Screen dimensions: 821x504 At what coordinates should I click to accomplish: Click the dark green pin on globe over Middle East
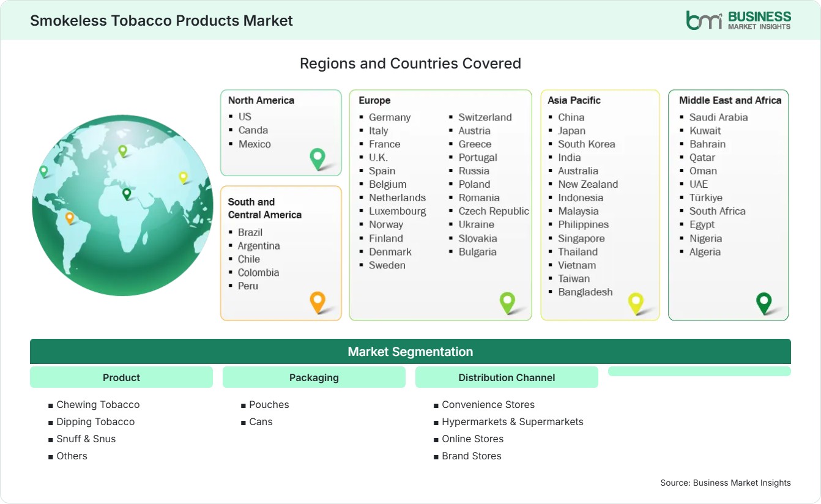127,194
